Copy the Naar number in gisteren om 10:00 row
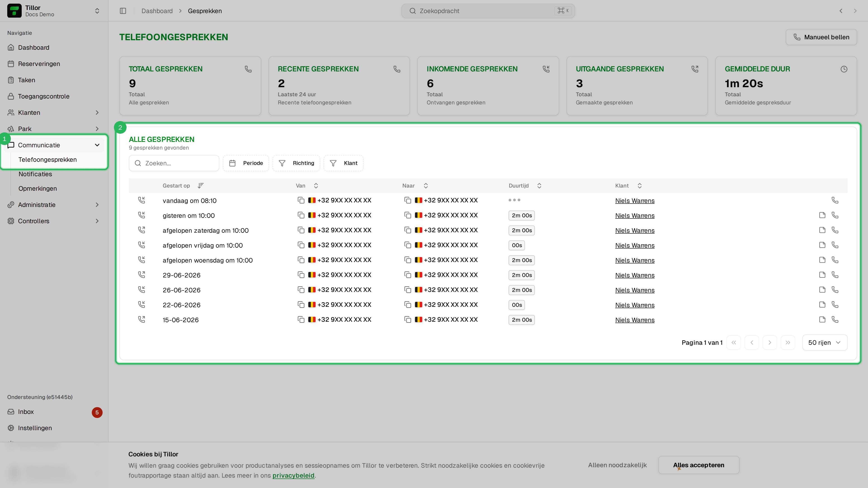Viewport: 868px width, 488px height. tap(407, 215)
